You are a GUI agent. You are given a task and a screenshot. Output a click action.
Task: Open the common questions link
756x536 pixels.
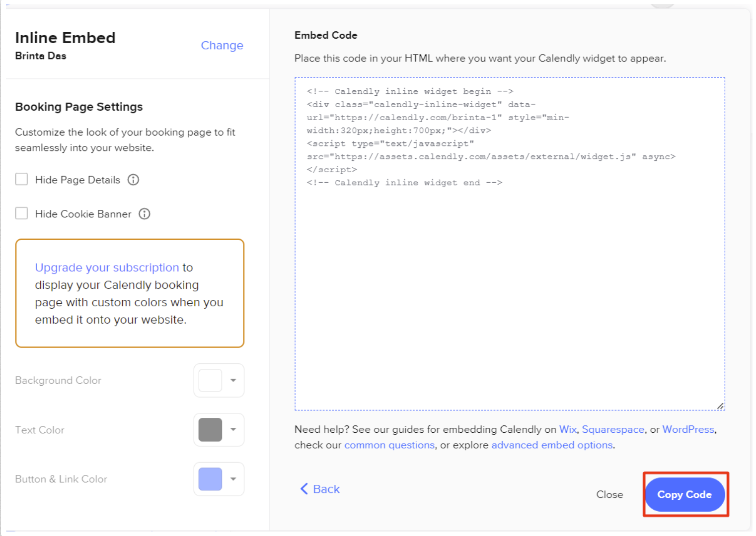[389, 445]
